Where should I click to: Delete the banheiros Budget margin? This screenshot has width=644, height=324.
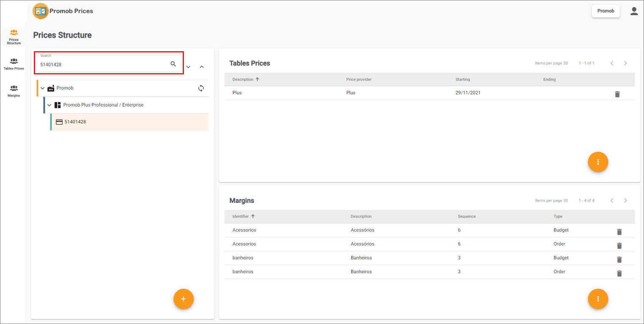point(619,259)
